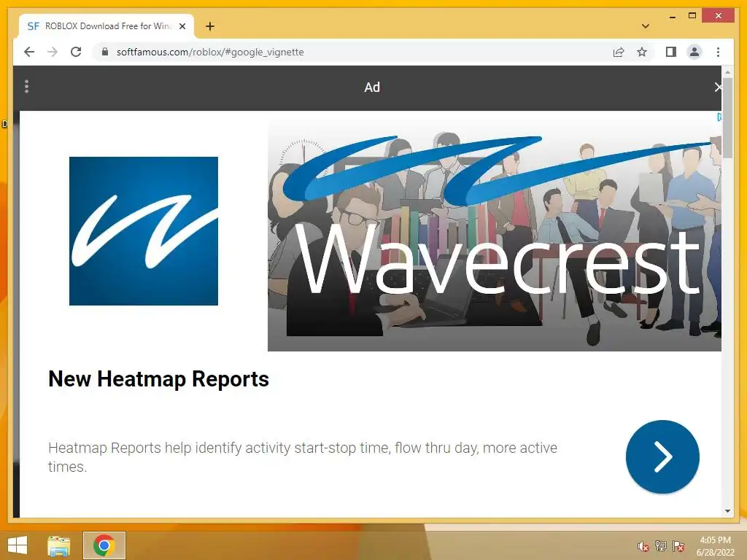Image resolution: width=747 pixels, height=560 pixels.
Task: Close the ROBLOX Download tab
Action: [x=182, y=26]
